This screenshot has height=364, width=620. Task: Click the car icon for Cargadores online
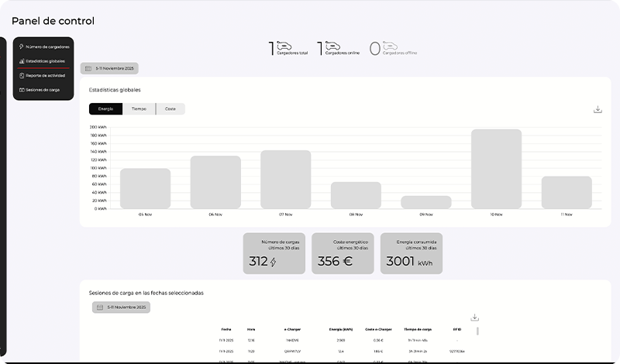point(332,45)
